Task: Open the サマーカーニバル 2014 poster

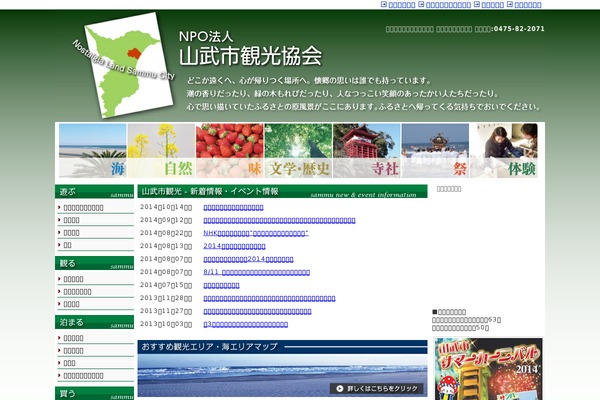Action: (x=488, y=369)
